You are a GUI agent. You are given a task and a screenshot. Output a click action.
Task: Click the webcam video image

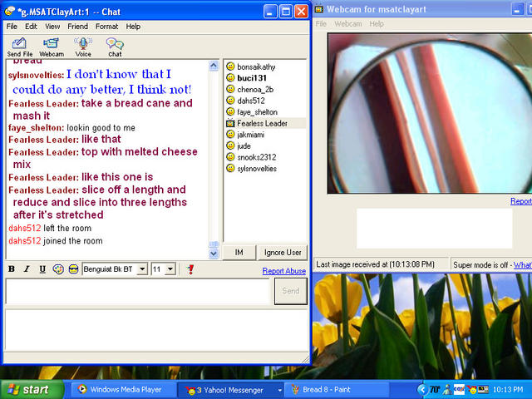430,113
